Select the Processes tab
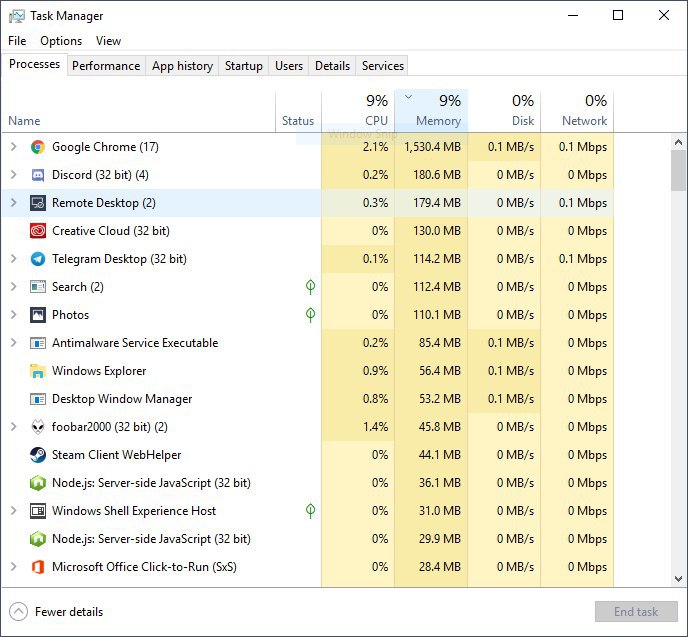The height and width of the screenshot is (637, 688). point(34,64)
